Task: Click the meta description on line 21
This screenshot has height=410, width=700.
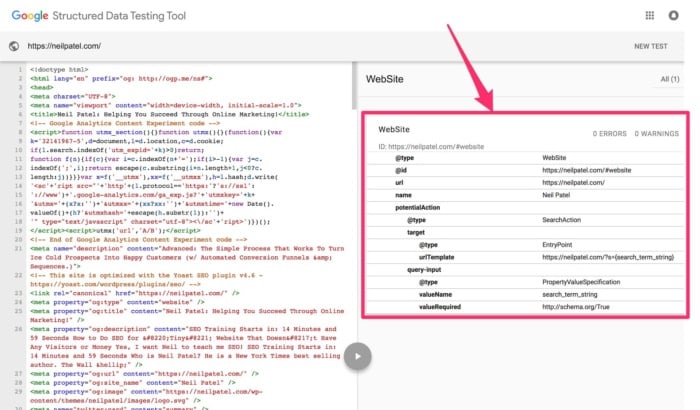Action: (x=187, y=257)
